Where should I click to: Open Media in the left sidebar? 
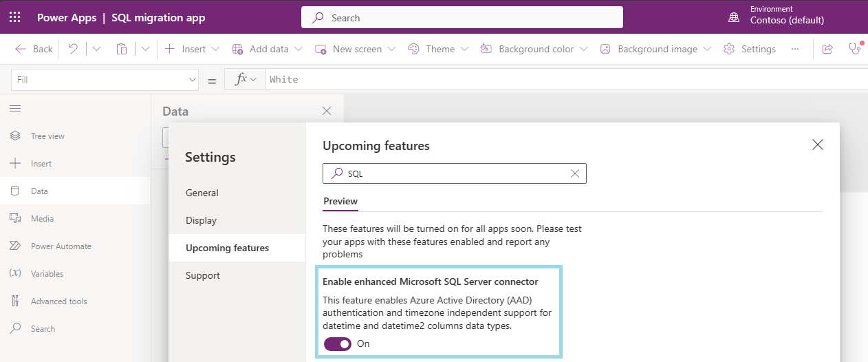75,219
